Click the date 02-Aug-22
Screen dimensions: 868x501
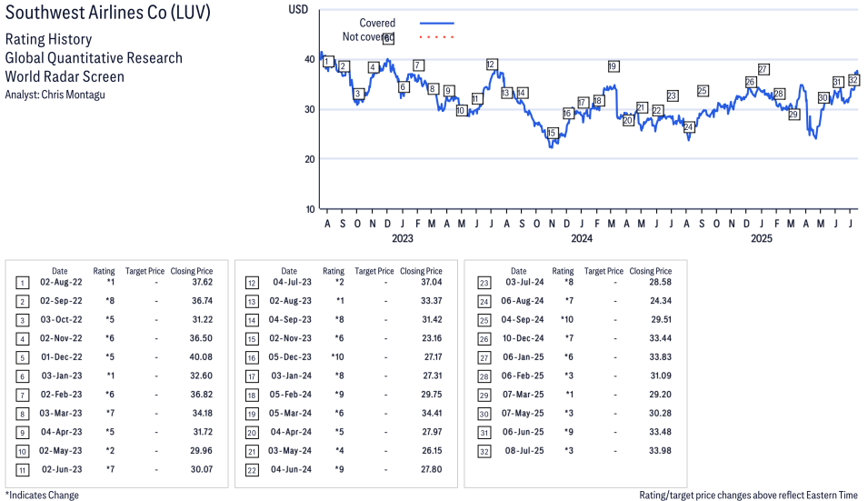61,283
